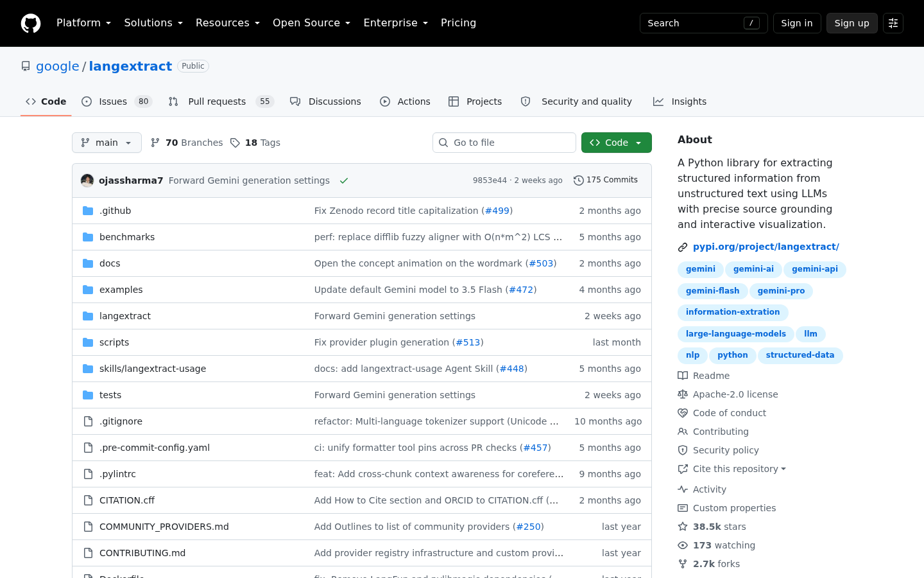Open pull request #499 link
Viewport: 924px width, 578px height.
(x=497, y=211)
